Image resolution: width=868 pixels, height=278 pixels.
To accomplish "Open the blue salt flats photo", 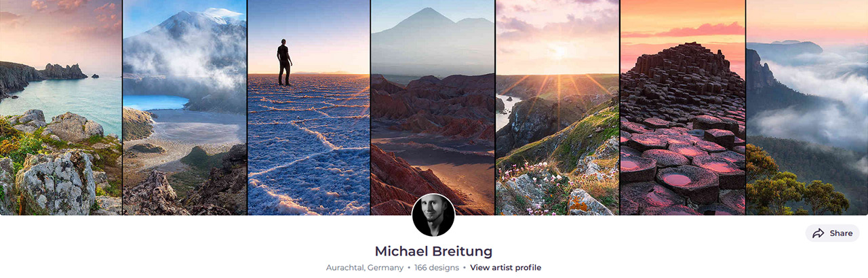I will pyautogui.click(x=309, y=107).
